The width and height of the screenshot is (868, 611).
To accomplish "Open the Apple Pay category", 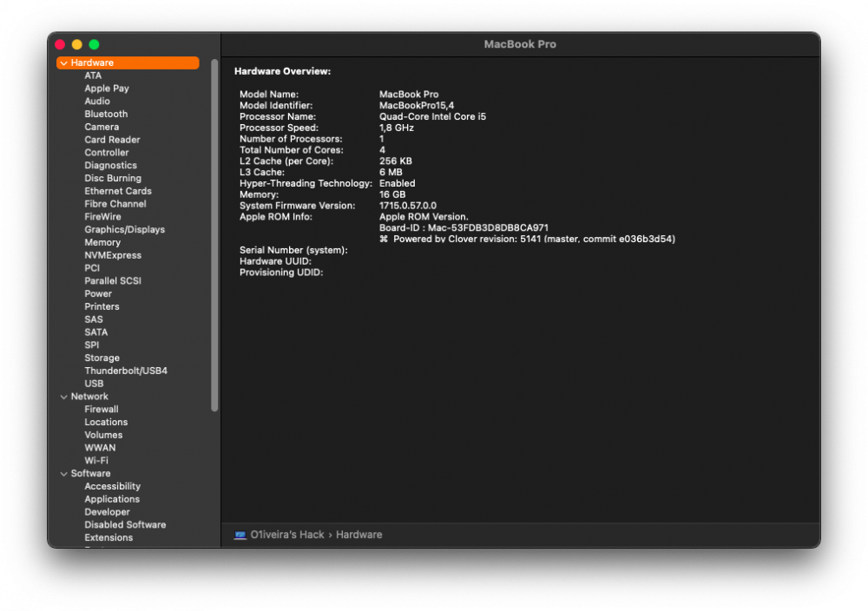I will [106, 89].
